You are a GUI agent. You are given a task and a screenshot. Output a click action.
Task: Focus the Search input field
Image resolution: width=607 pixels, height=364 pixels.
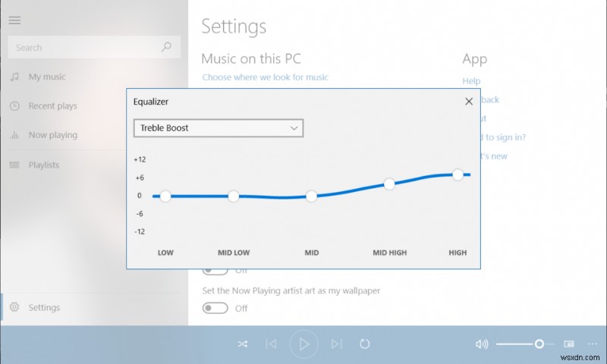94,47
